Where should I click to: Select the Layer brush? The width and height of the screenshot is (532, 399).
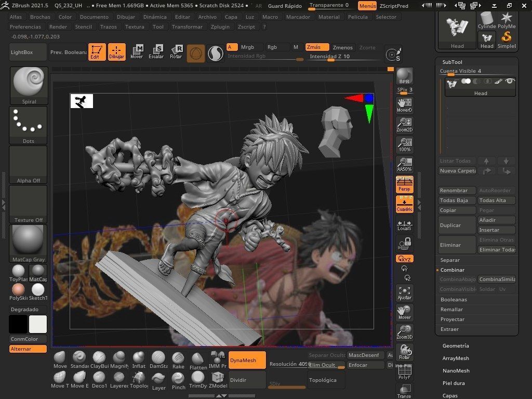(159, 381)
